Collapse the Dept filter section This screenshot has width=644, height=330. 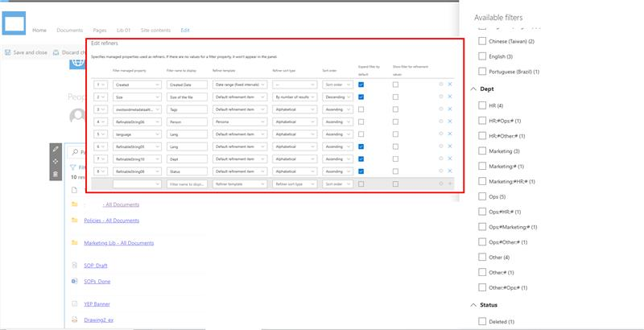click(x=473, y=89)
